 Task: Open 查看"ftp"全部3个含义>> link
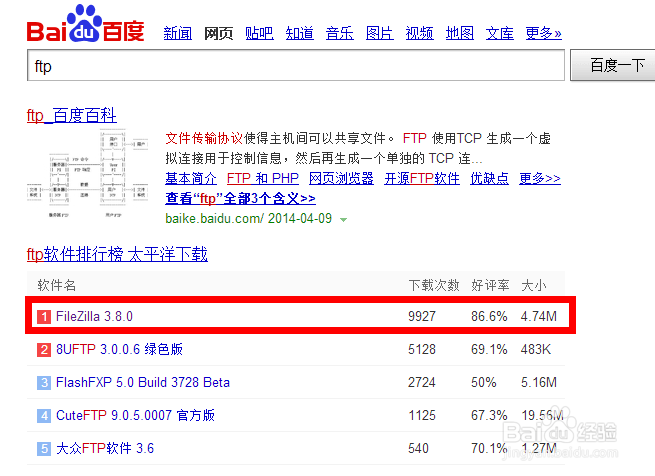(240, 199)
